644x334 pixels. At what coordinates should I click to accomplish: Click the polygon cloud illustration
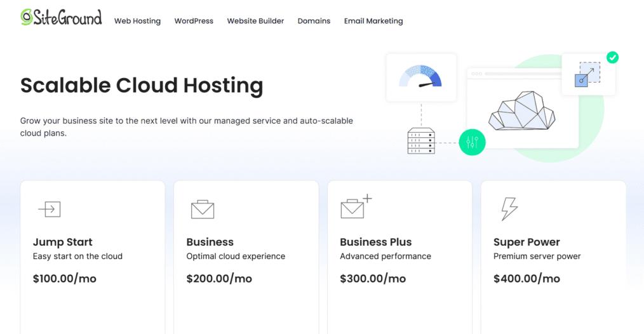click(x=521, y=111)
